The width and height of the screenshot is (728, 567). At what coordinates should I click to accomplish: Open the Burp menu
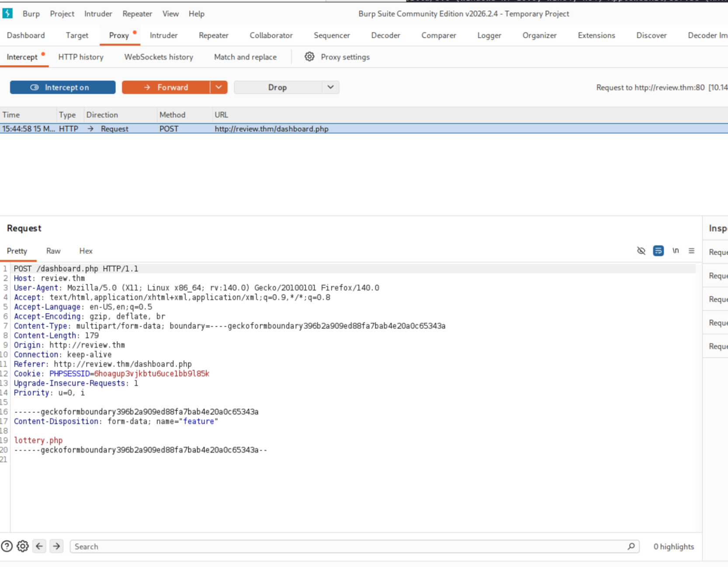point(31,14)
